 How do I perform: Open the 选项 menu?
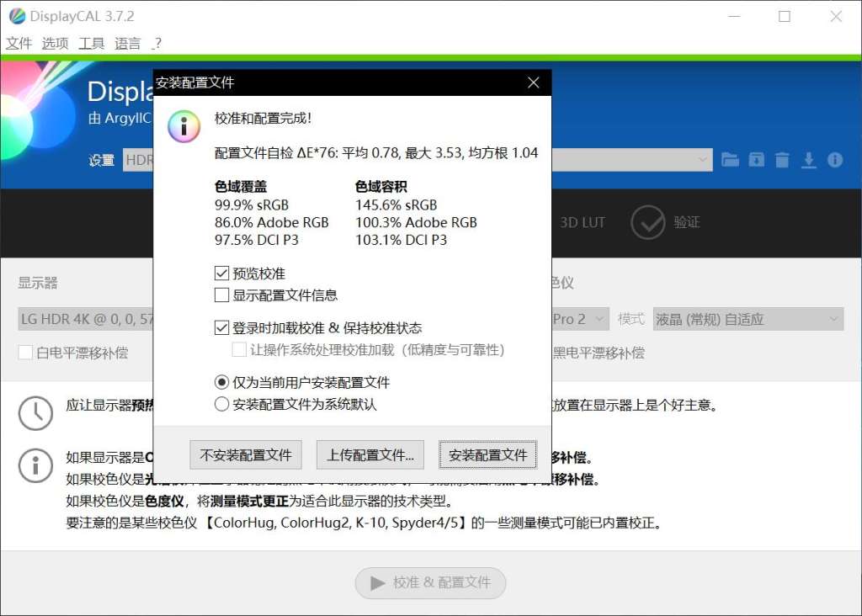click(x=55, y=44)
